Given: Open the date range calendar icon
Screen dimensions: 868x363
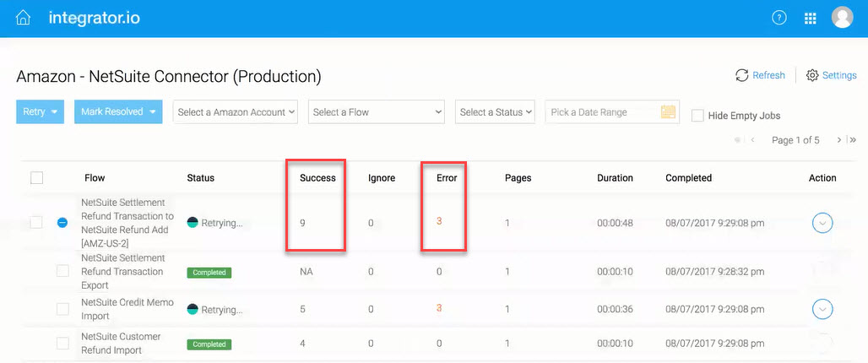Looking at the screenshot, I should pyautogui.click(x=668, y=111).
